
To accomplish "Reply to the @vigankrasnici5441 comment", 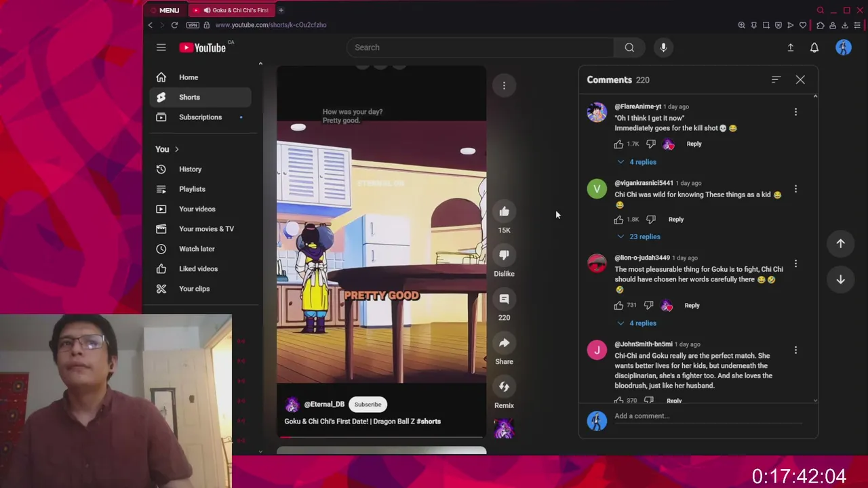I will pos(675,220).
